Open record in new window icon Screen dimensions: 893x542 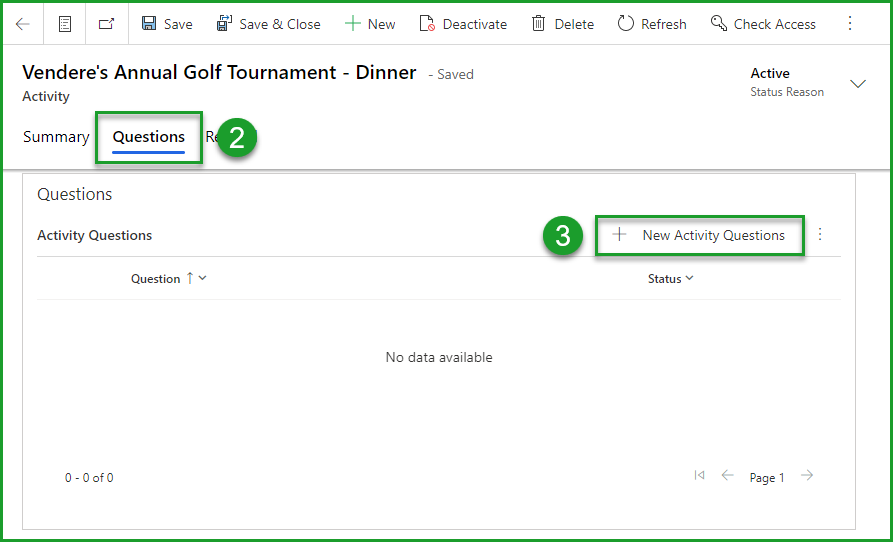[x=106, y=24]
